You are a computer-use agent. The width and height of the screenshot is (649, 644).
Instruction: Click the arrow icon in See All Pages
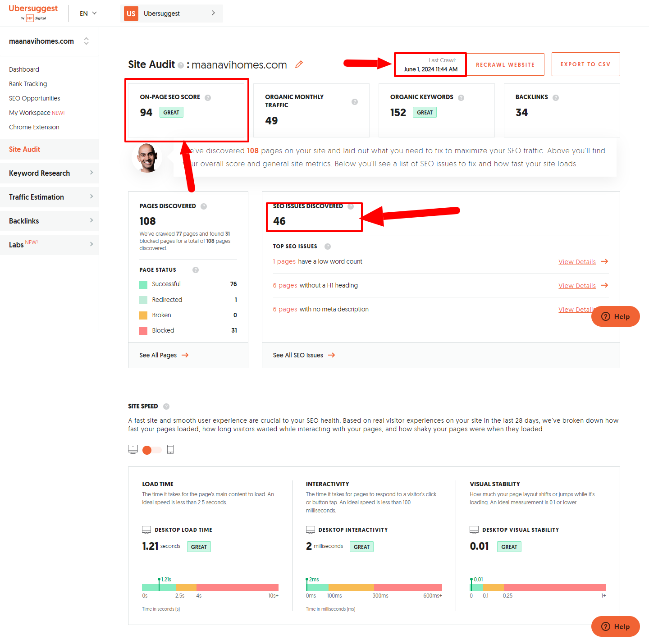pyautogui.click(x=185, y=355)
